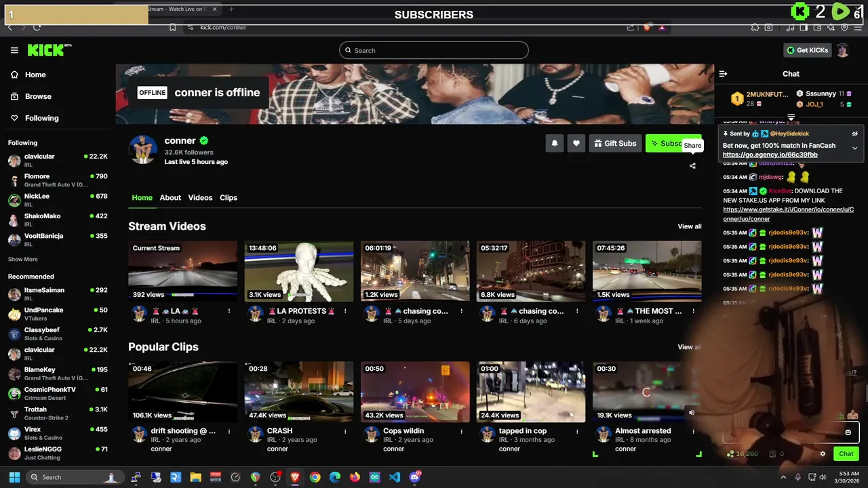Image resolution: width=868 pixels, height=488 pixels.
Task: Open NickLee channel in the sidebar
Action: click(58, 200)
